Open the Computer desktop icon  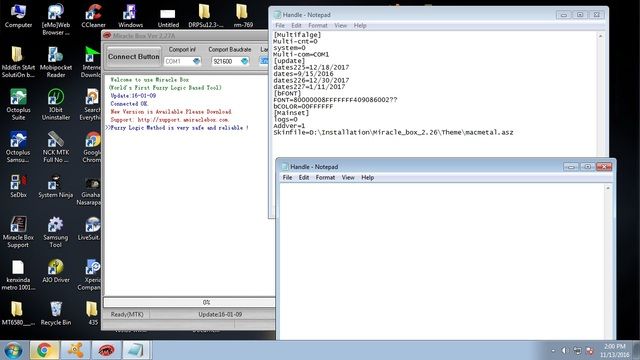click(x=18, y=16)
